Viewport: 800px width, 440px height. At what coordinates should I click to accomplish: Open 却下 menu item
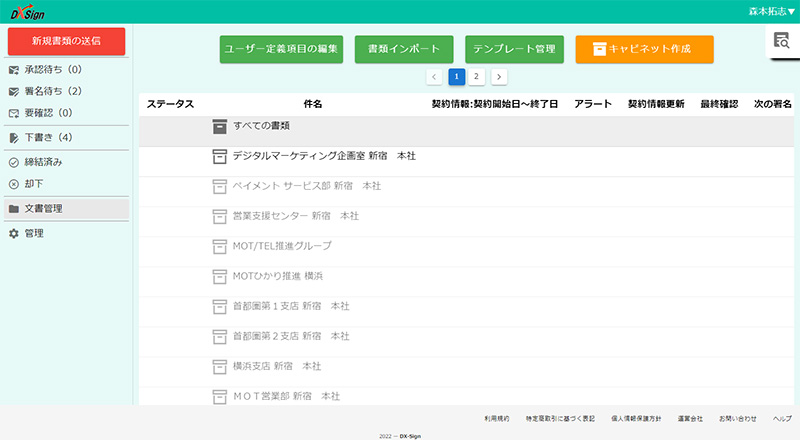(66, 184)
